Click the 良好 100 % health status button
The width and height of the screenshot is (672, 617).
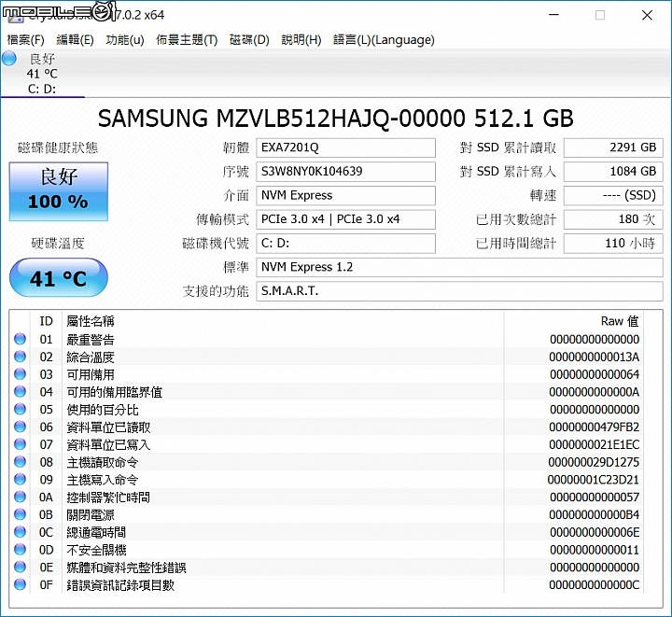coord(59,191)
